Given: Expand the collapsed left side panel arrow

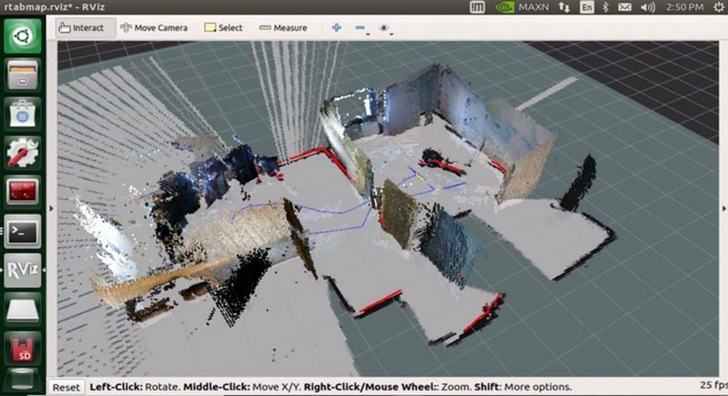Looking at the screenshot, I should [x=52, y=209].
